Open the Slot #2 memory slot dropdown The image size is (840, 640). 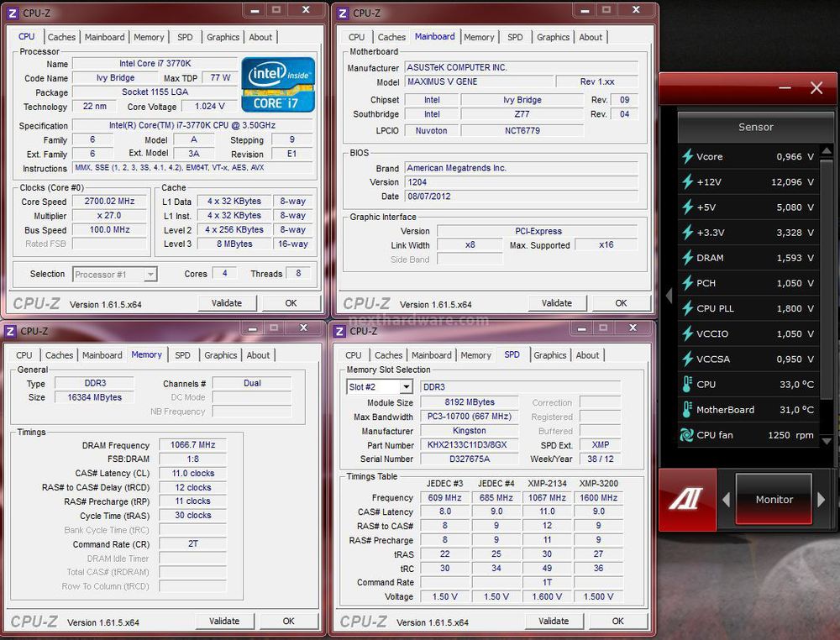pyautogui.click(x=407, y=386)
